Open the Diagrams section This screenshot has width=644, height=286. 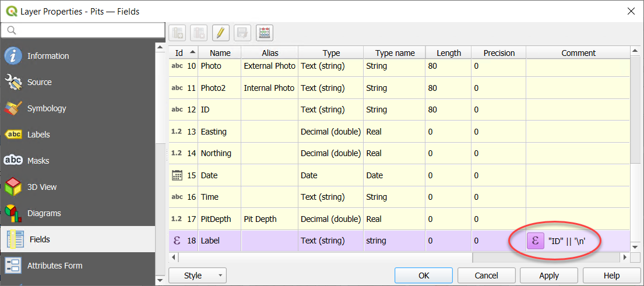pos(44,213)
